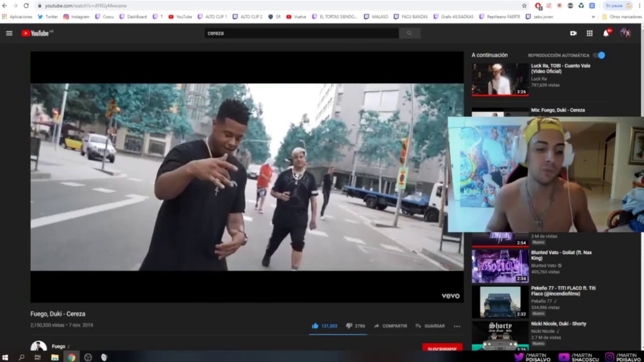Dislike the video with thumbs down
644x362 pixels.
click(349, 326)
